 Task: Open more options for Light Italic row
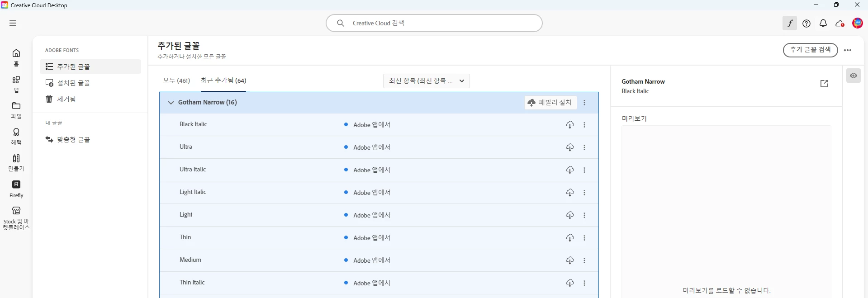[584, 193]
